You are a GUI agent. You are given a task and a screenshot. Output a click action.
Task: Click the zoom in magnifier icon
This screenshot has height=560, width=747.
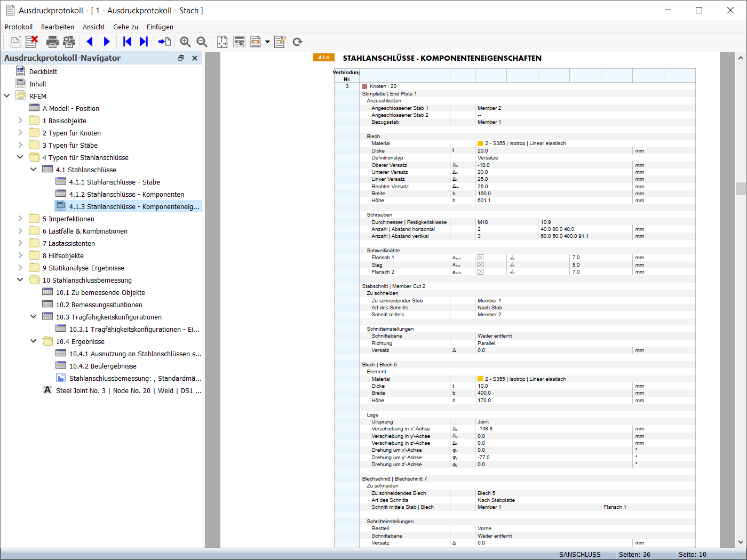185,42
